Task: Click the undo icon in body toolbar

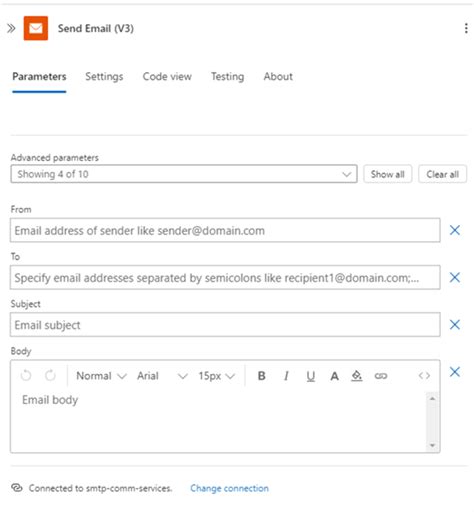Action: click(26, 376)
